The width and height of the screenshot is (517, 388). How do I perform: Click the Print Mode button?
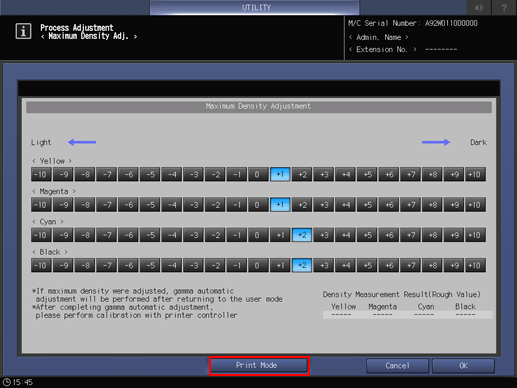tap(259, 366)
